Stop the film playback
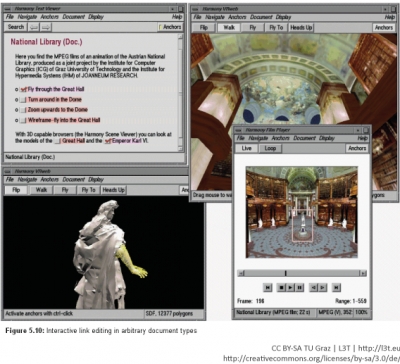The image size is (400, 364). [x=281, y=287]
